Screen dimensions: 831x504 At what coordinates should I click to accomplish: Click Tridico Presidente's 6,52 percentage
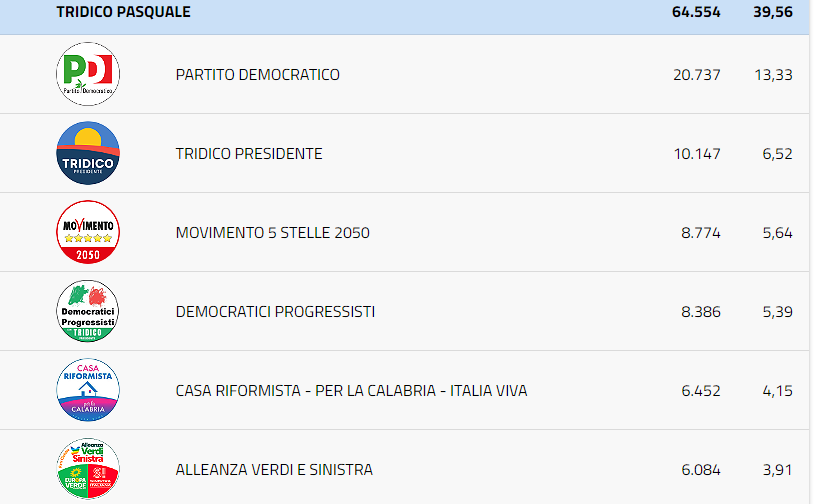777,154
